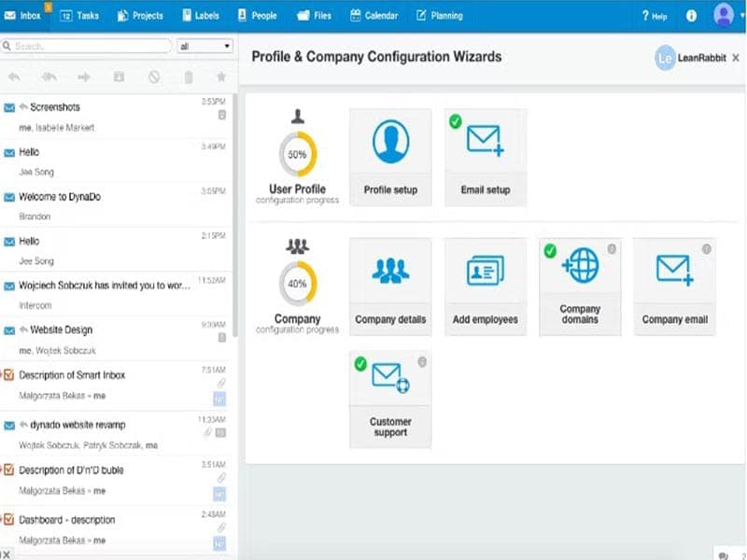The height and width of the screenshot is (560, 747).
Task: Click the Forward arrow in mail toolbar
Action: point(84,77)
